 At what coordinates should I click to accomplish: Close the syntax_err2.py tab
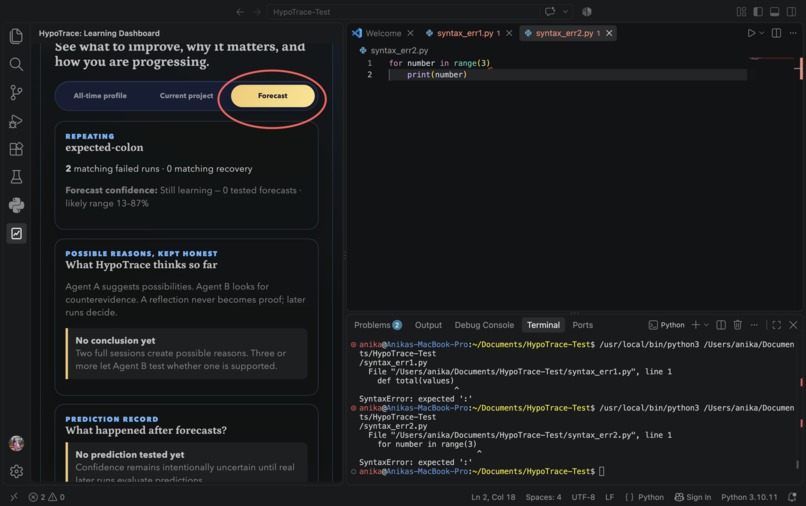[x=609, y=33]
